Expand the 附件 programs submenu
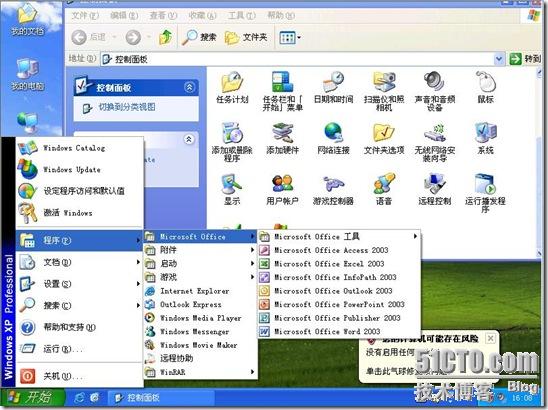The width and height of the screenshot is (548, 410). coord(200,250)
